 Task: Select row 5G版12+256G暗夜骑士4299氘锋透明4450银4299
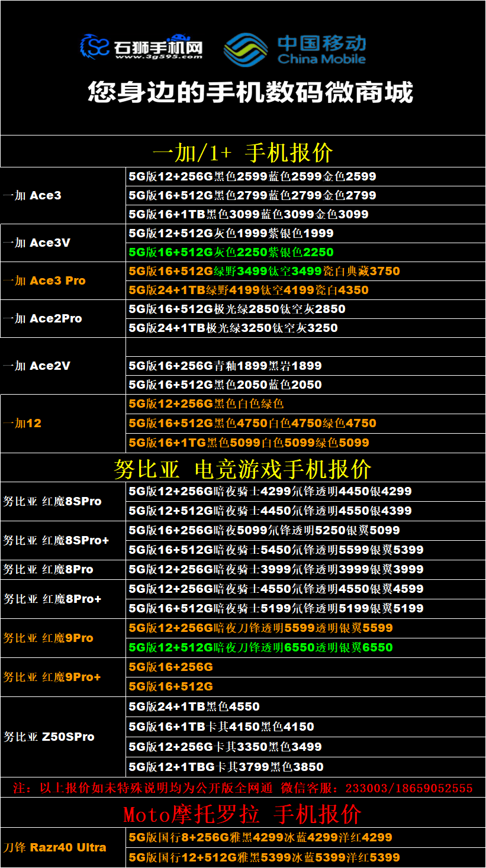tap(305, 491)
